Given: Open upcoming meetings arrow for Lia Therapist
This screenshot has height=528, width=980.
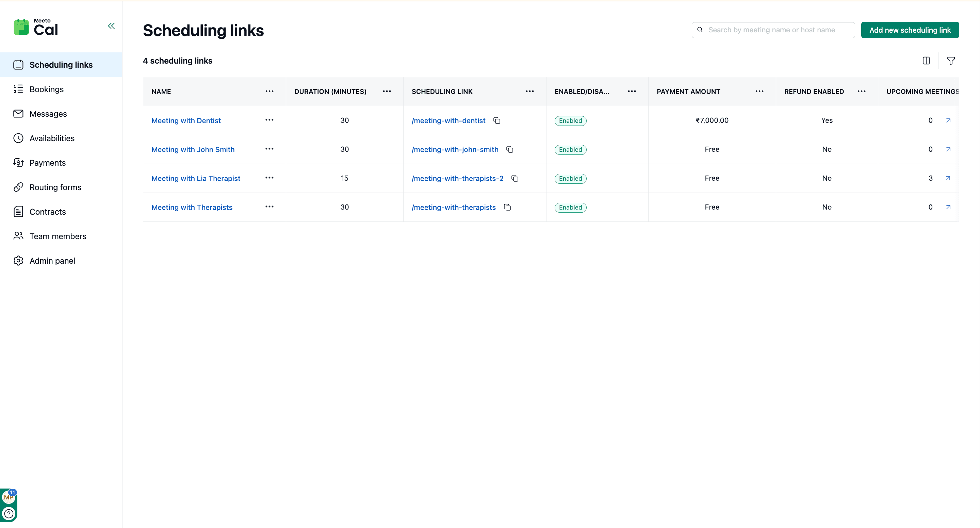Looking at the screenshot, I should [948, 178].
